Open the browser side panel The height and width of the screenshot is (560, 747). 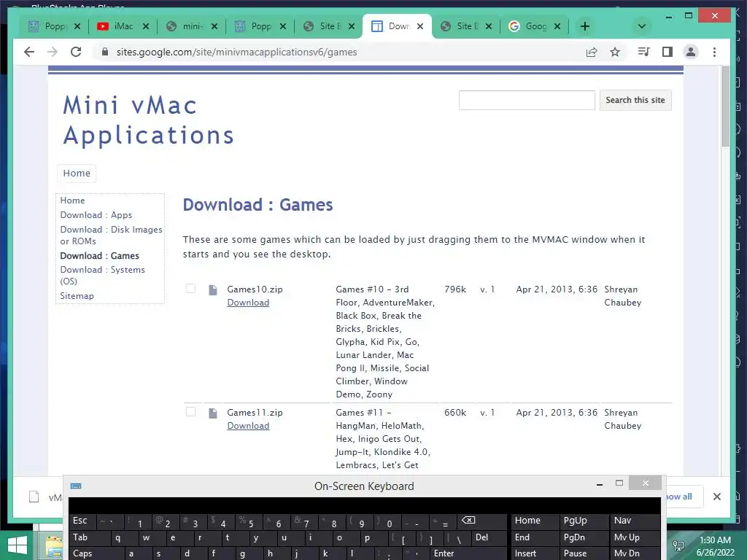[667, 52]
